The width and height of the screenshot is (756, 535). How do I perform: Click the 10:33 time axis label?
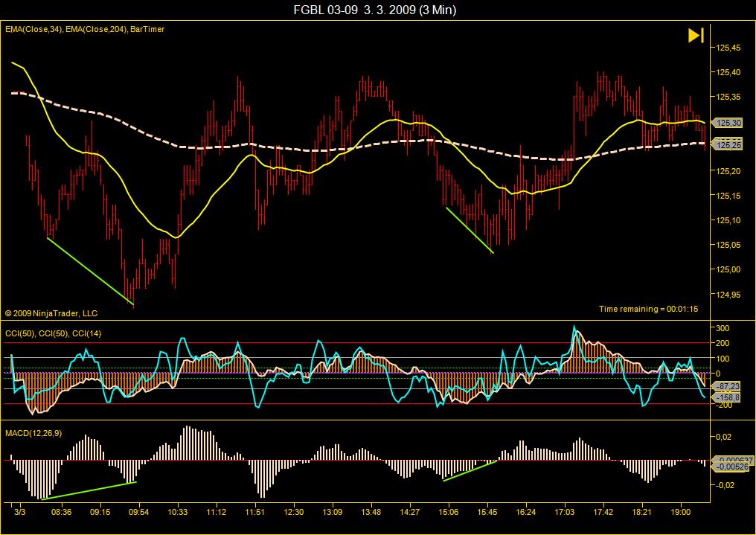pyautogui.click(x=177, y=512)
